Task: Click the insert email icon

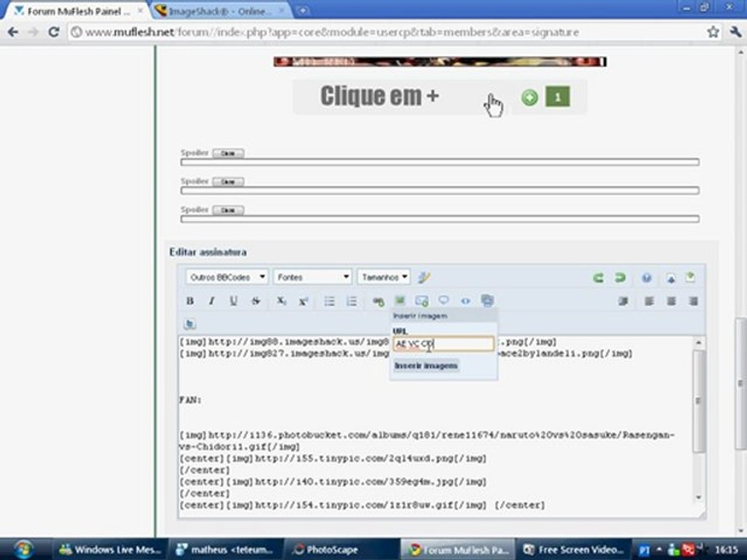Action: click(x=422, y=300)
